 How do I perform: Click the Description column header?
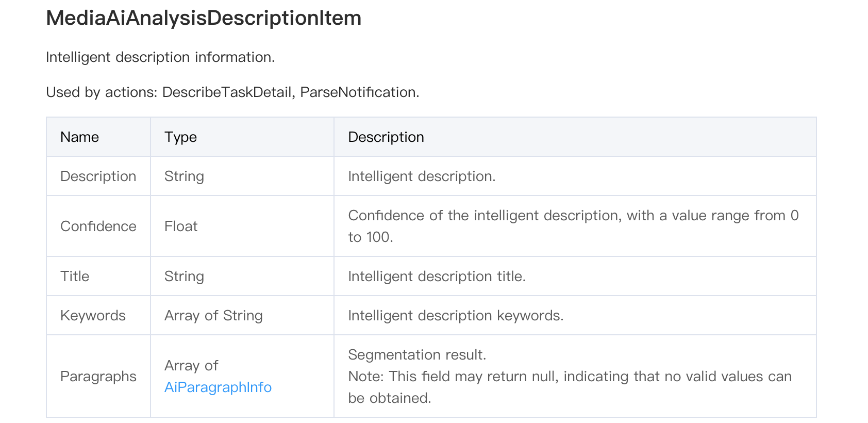(386, 137)
